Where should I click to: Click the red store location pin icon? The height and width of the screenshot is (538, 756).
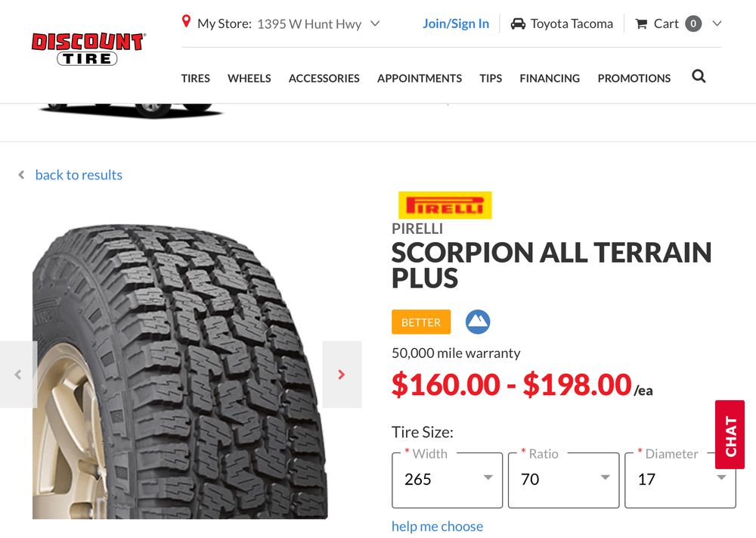click(x=186, y=22)
